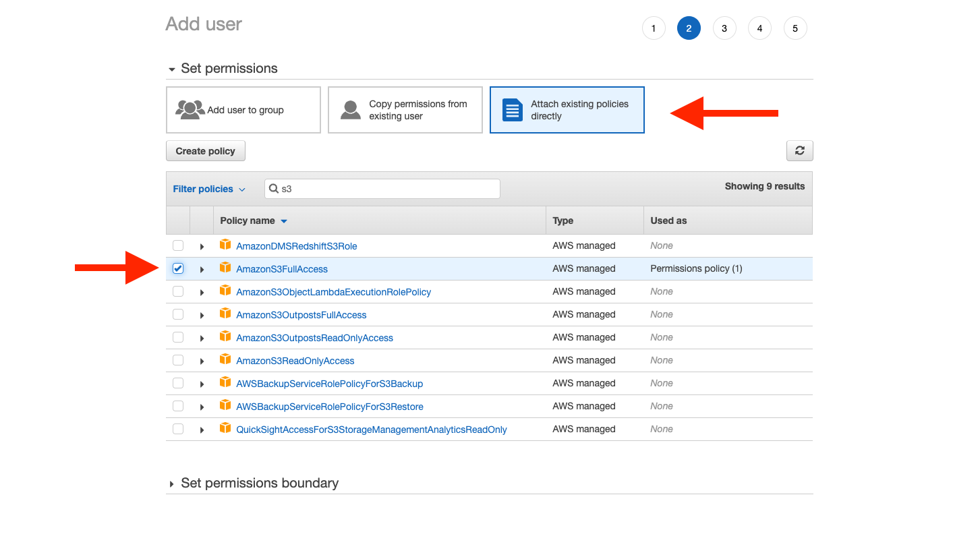980x559 pixels.
Task: Open the Filter policies dropdown
Action: (209, 189)
